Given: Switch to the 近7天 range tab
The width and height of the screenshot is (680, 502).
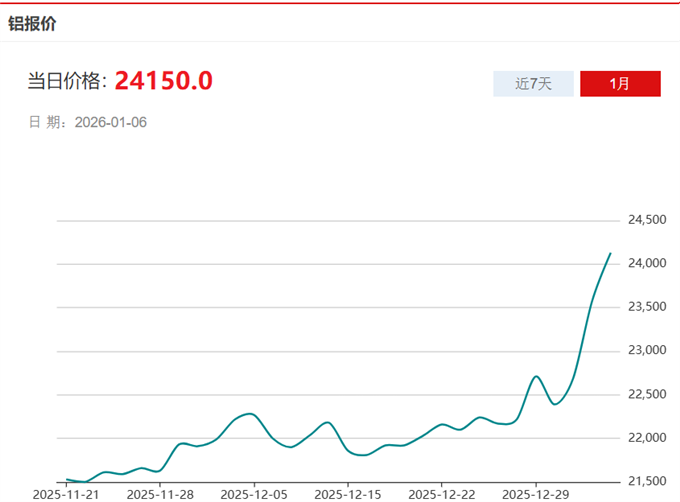Looking at the screenshot, I should pyautogui.click(x=533, y=84).
